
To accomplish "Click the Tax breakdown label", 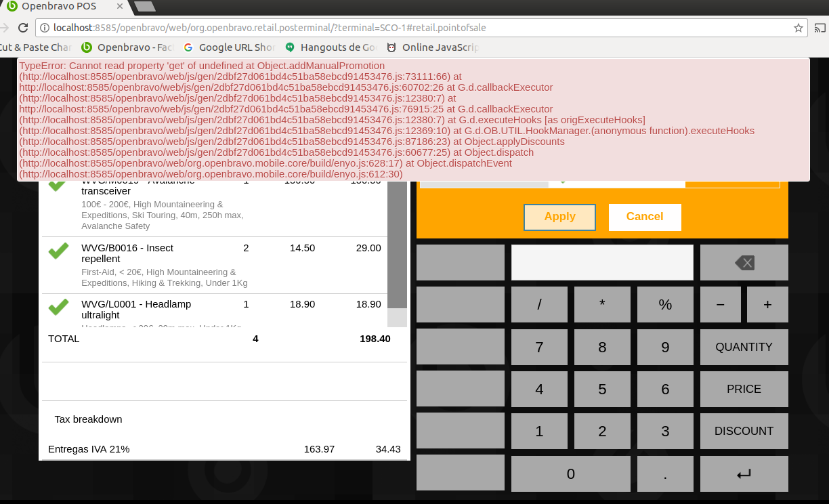I will pyautogui.click(x=89, y=419).
